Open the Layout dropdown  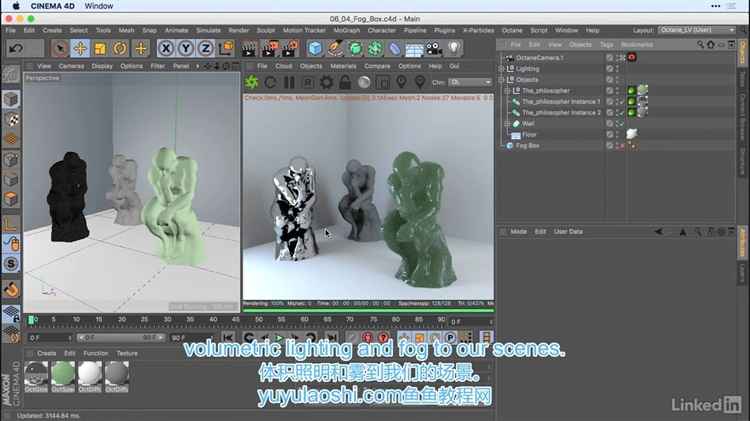click(x=696, y=30)
